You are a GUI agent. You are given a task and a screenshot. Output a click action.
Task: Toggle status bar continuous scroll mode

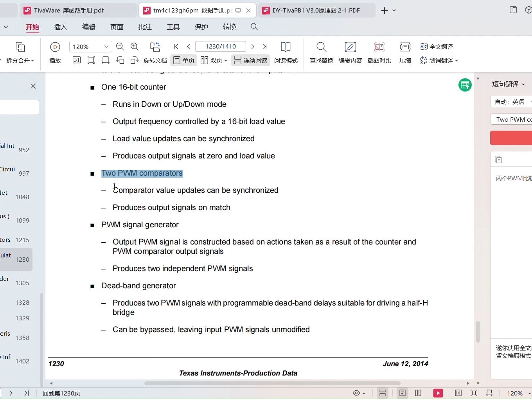(x=383, y=393)
